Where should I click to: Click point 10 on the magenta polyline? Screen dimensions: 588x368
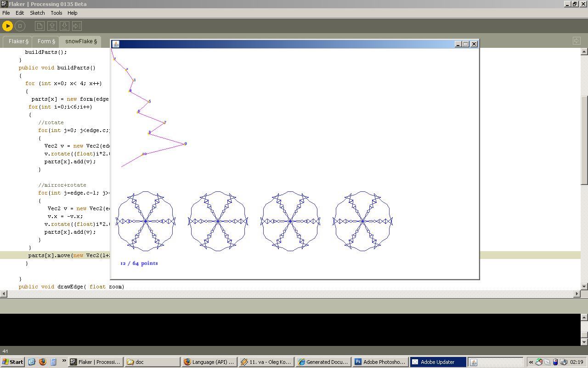(144, 154)
